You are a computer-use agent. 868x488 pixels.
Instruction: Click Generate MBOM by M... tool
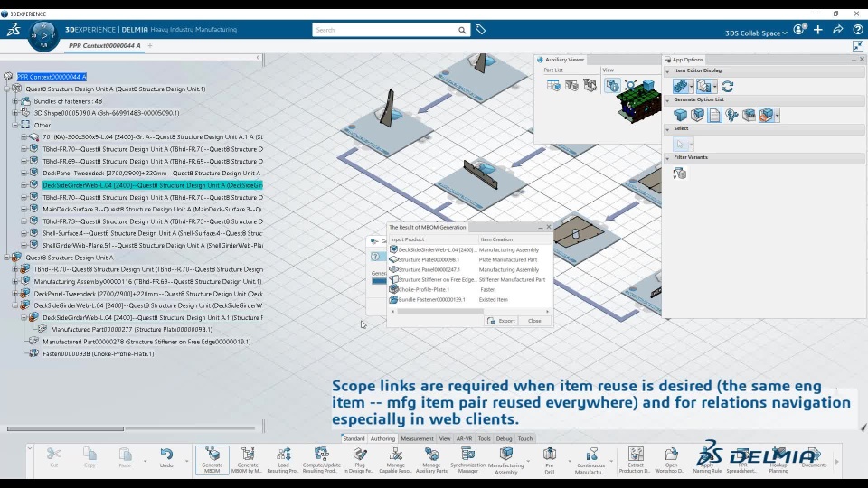coord(248,460)
